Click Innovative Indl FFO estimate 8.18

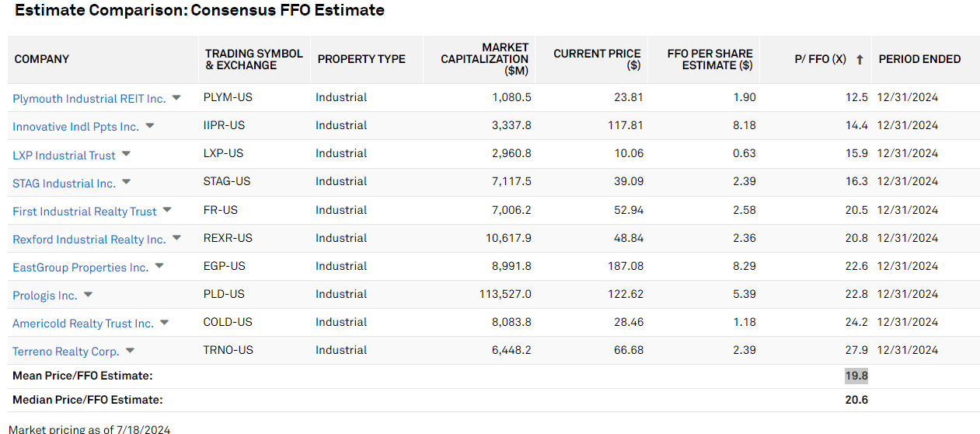[x=745, y=125]
